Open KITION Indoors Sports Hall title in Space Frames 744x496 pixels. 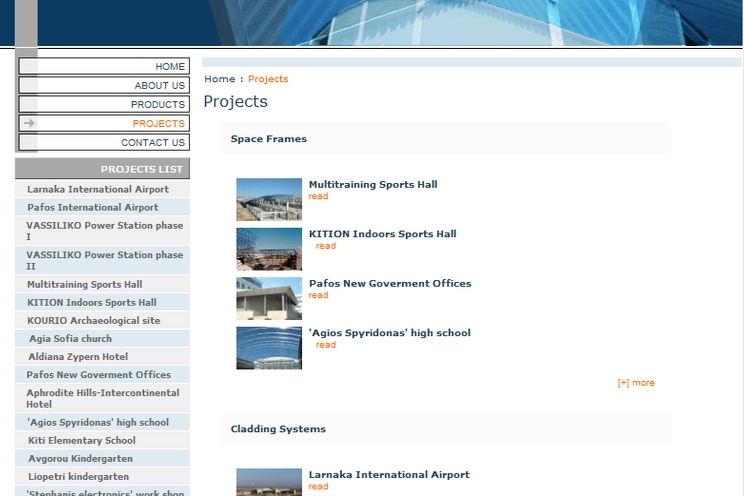click(382, 234)
